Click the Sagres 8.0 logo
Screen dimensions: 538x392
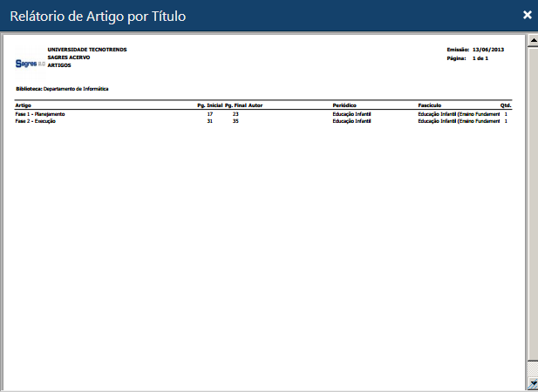pyautogui.click(x=30, y=64)
